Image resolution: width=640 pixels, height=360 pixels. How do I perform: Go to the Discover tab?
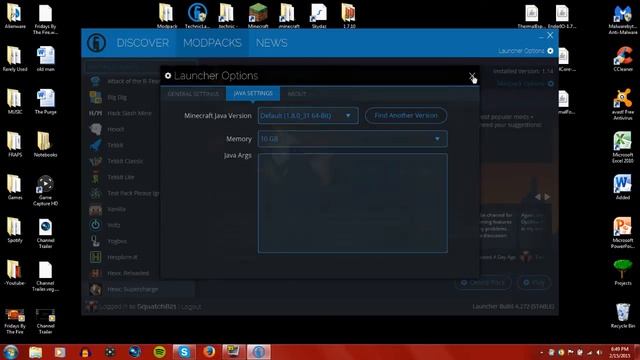coord(142,43)
